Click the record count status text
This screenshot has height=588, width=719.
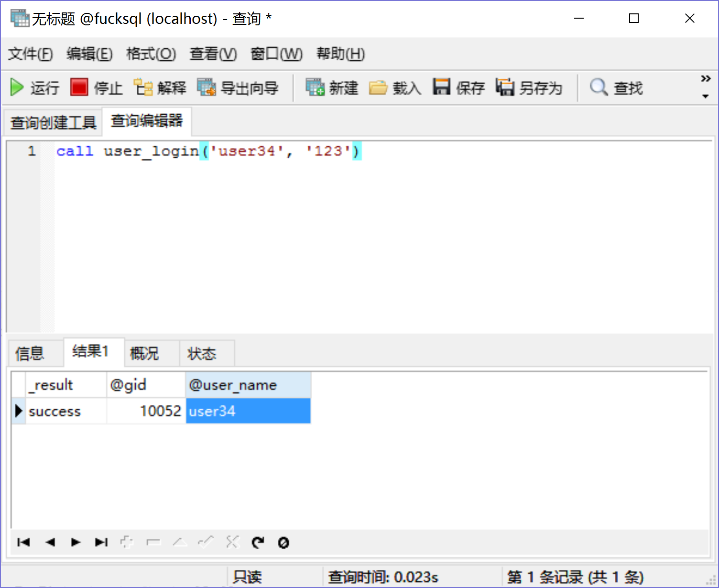click(575, 577)
